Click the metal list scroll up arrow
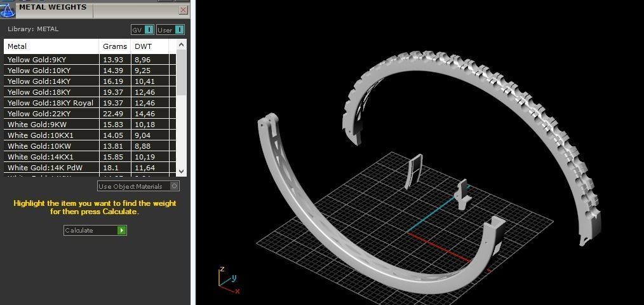The image size is (644, 305). click(x=182, y=44)
